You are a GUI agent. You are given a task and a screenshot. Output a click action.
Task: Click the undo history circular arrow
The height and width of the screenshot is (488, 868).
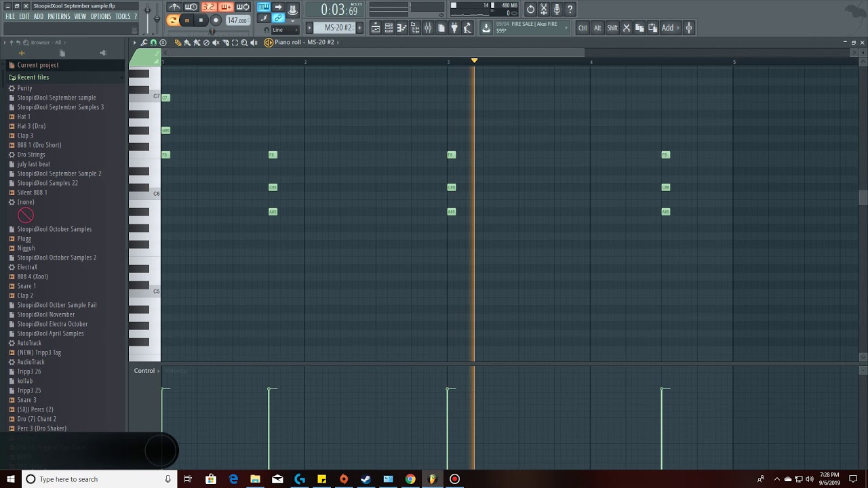[x=530, y=9]
